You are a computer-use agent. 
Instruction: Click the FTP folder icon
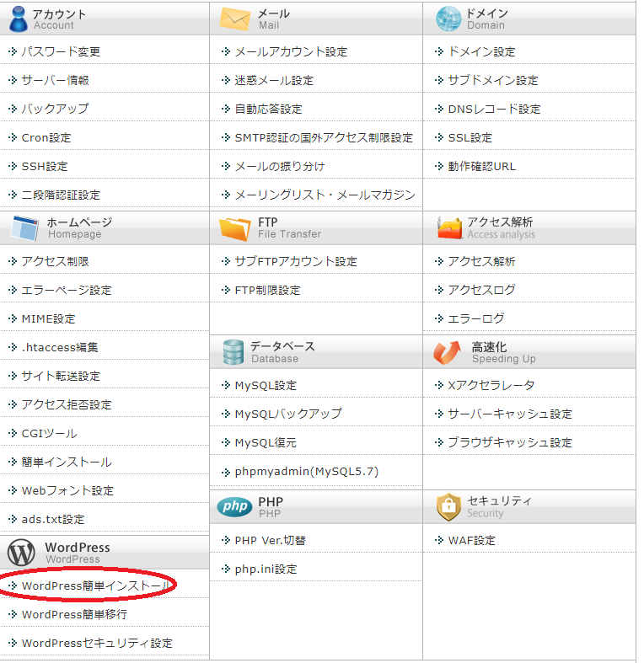(235, 228)
